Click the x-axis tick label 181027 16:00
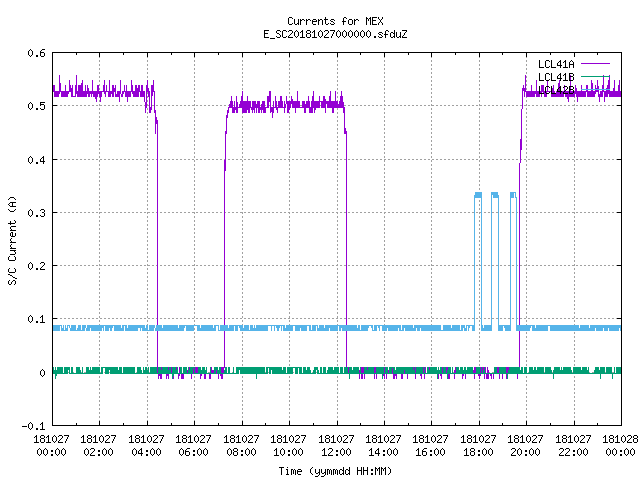This screenshot has height=480, width=640. coord(430,446)
